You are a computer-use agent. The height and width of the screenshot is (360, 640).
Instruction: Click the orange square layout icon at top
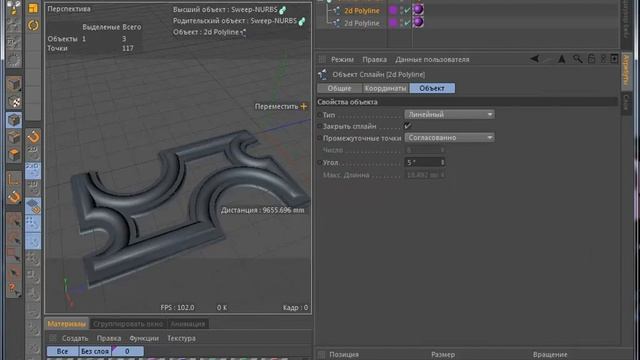(x=33, y=8)
